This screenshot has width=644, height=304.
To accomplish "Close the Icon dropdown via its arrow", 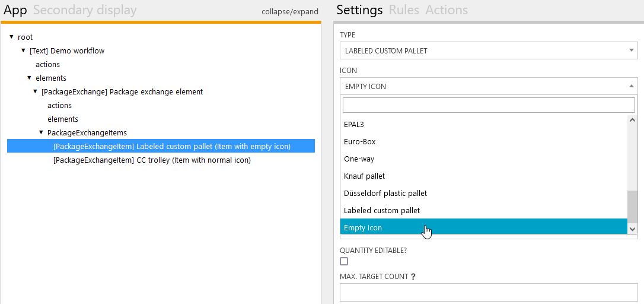I will (x=632, y=87).
